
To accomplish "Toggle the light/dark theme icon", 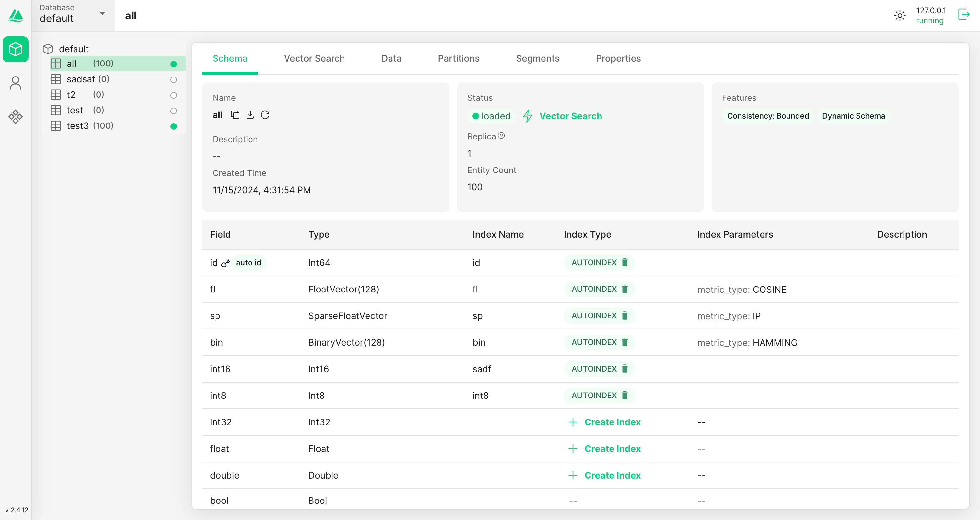I will [900, 16].
